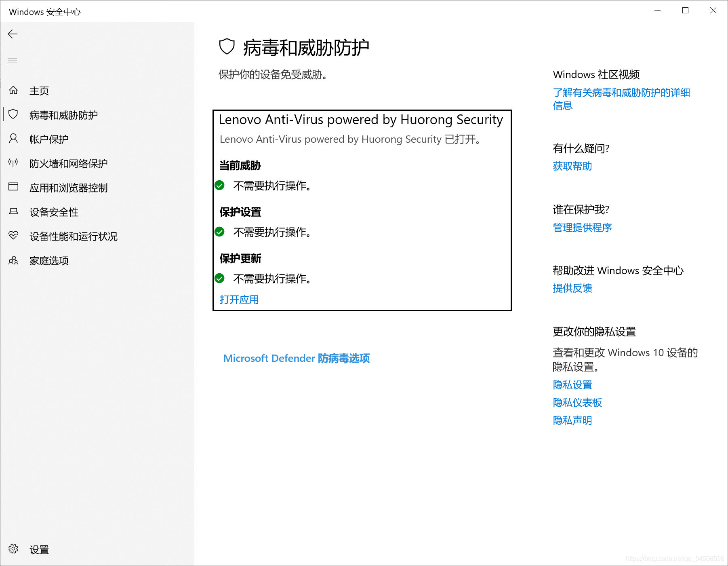Screen dimensions: 728x566
Task: Click the Lenovo Anti-Virus powered by Huorong Security heading
Action: (361, 120)
